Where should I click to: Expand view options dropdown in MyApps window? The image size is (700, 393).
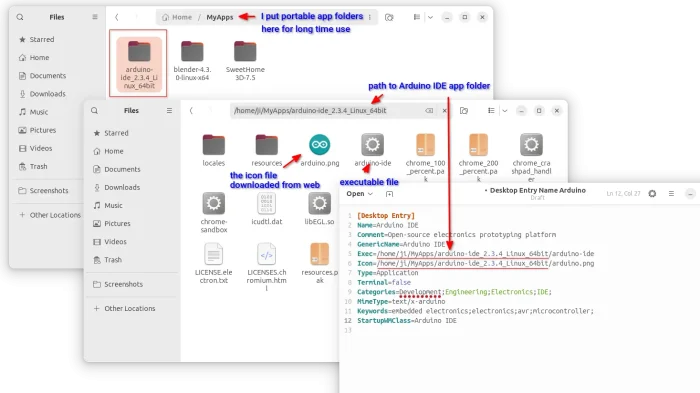[430, 17]
